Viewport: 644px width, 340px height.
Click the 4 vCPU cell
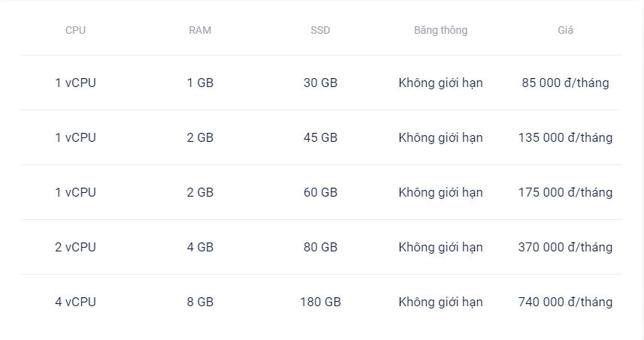(75, 302)
